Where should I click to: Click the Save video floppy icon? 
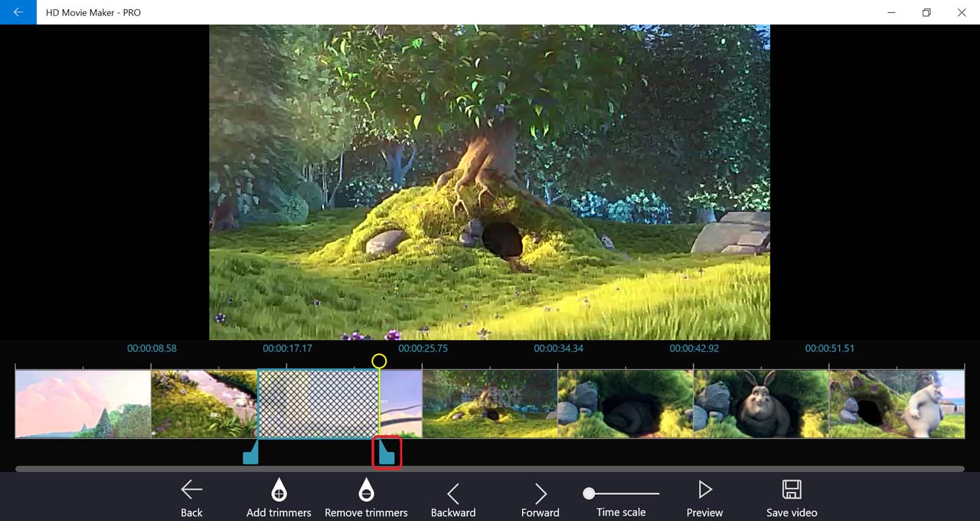tap(792, 490)
